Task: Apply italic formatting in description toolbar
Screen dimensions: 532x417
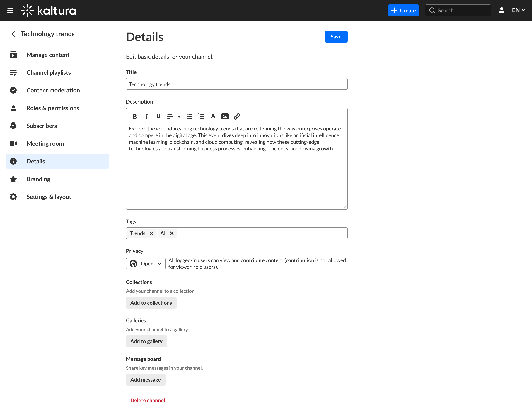Action: 146,116
